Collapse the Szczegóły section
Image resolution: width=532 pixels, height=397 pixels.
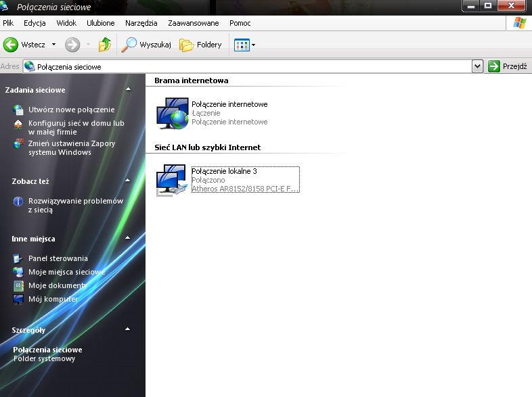pyautogui.click(x=127, y=329)
